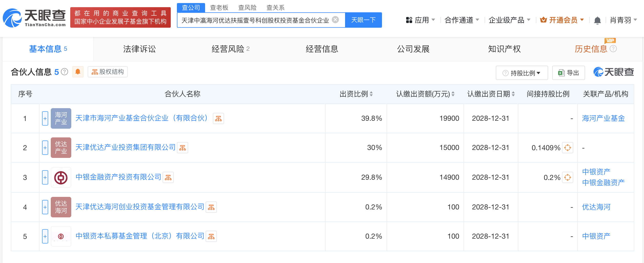Viewport: 644px width, 263px height.
Task: Open the notification bell in top navigation
Action: [x=597, y=20]
